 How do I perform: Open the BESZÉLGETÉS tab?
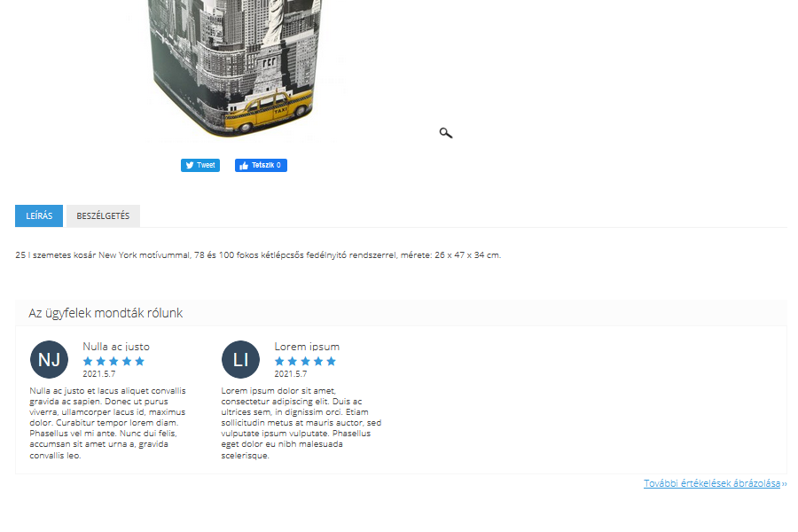click(104, 215)
